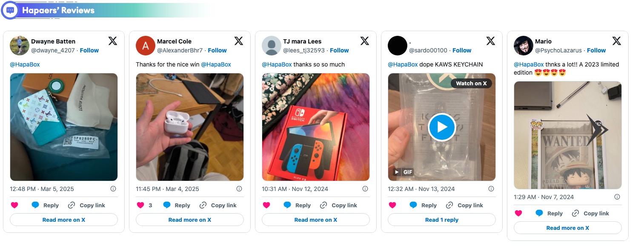The image size is (644, 252).
Task: Open @HapaBox mention in Marcel Cole's tweet
Action: [216, 64]
